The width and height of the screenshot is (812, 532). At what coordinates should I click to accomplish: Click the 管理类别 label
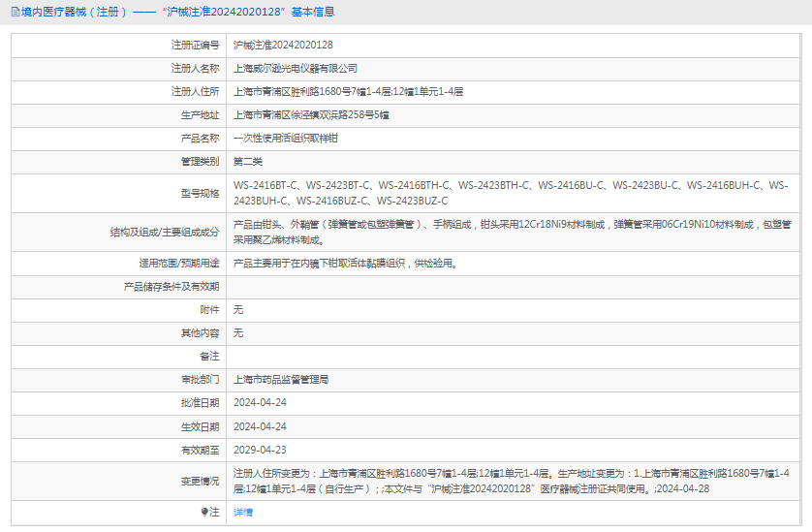[200, 162]
